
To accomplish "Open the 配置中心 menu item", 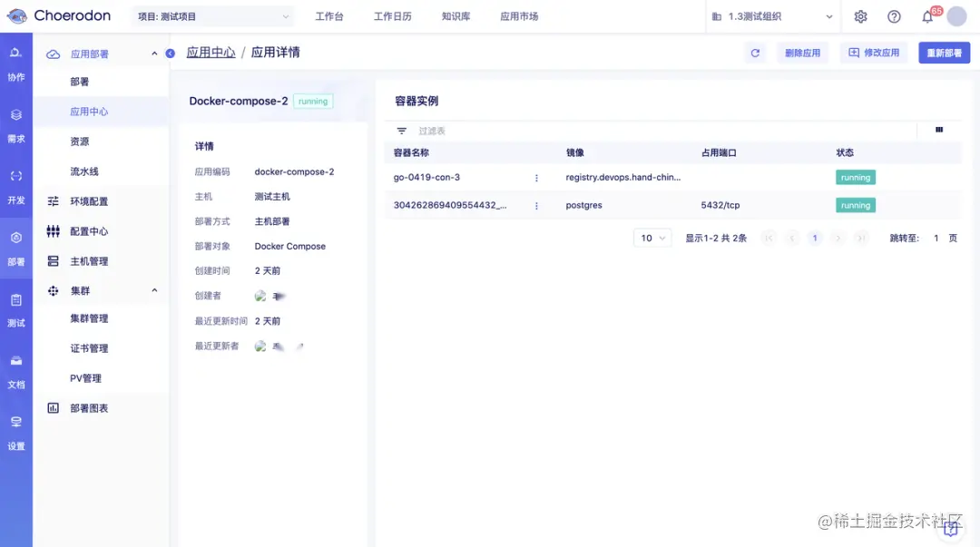I will (x=89, y=231).
